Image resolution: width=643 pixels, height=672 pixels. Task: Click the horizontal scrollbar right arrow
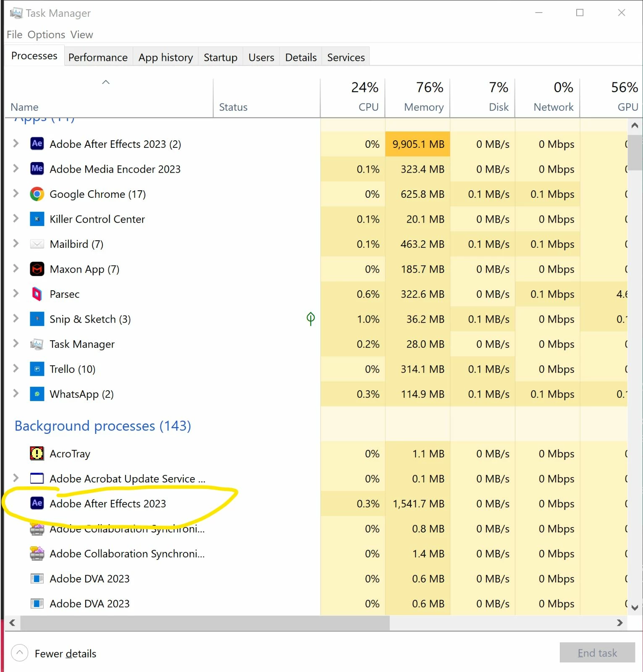(x=620, y=622)
